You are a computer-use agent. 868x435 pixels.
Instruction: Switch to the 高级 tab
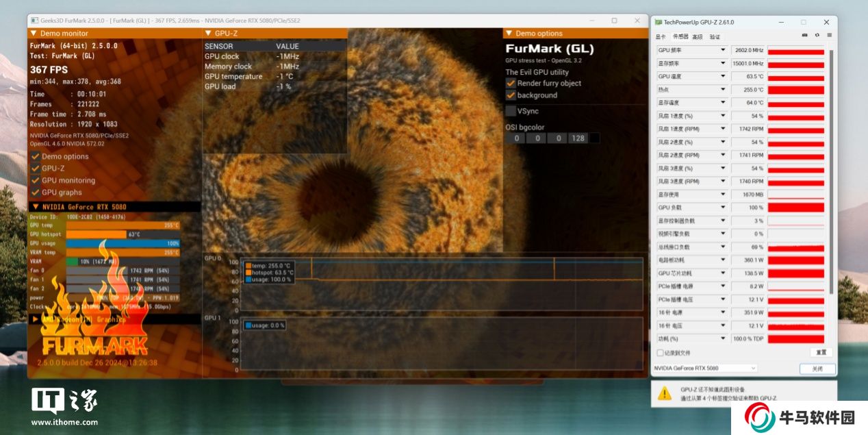click(x=697, y=37)
